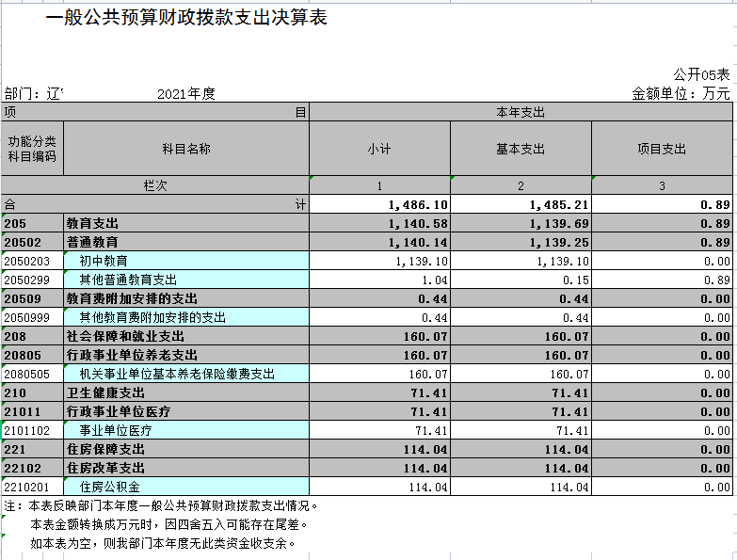Select the title 一般公共预算财政拨款支出决算表
The width and height of the screenshot is (737, 560).
(186, 17)
